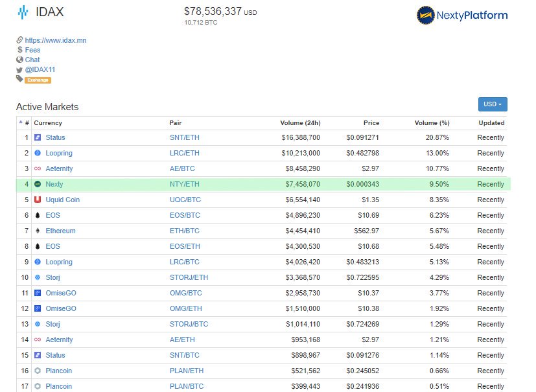Open the Chat link
Screen dimensions: 536x392
(32, 60)
